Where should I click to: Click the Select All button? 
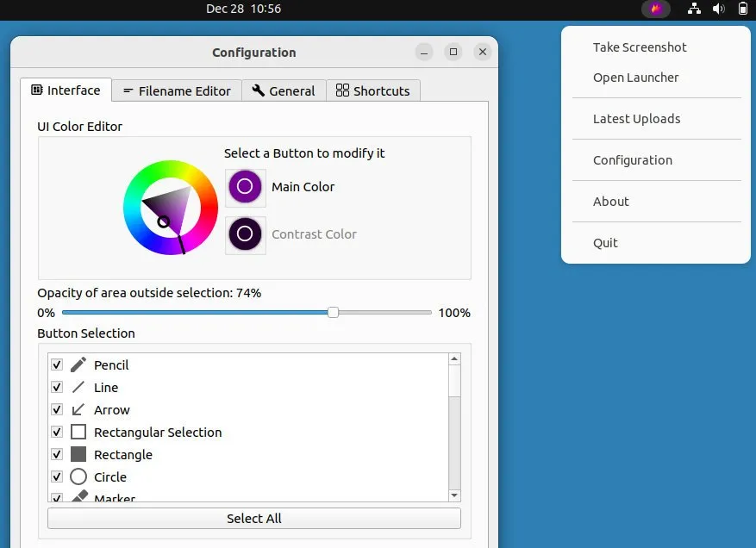(x=254, y=518)
